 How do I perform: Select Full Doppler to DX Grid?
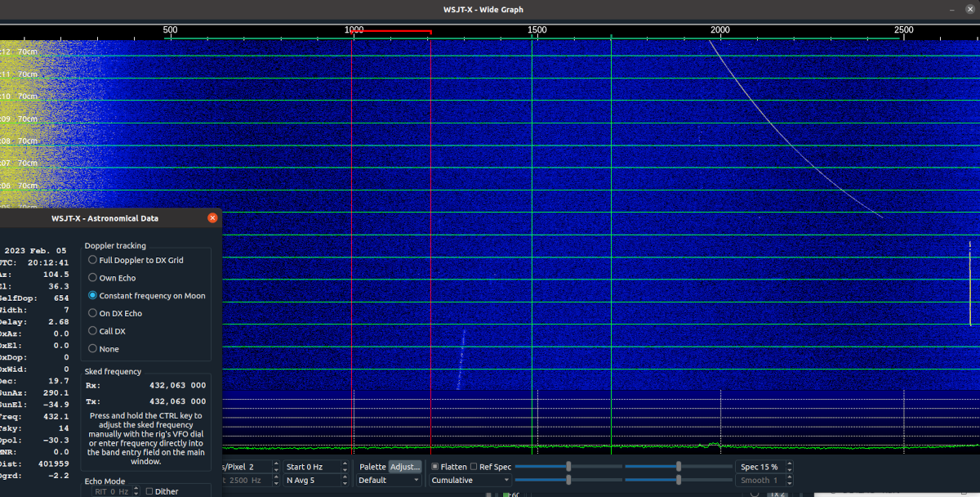pos(136,260)
